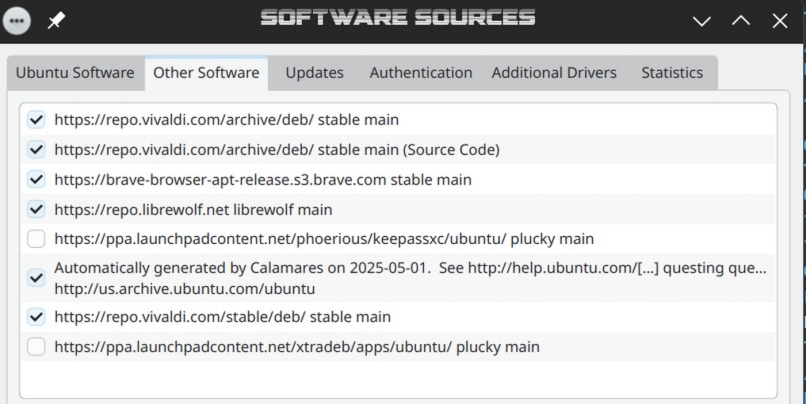This screenshot has height=404, width=806.
Task: Toggle the Calamares us.archive.ubuntu.com source checkbox
Action: click(x=36, y=278)
